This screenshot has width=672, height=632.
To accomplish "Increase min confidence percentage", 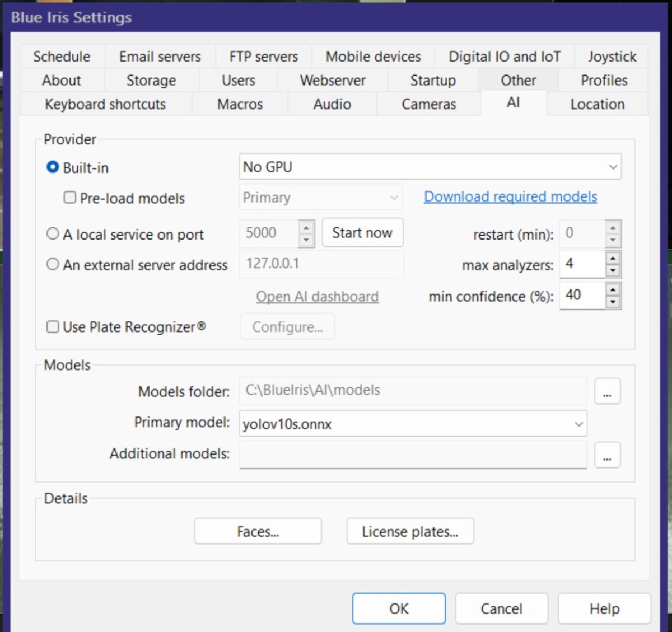I will (x=613, y=289).
